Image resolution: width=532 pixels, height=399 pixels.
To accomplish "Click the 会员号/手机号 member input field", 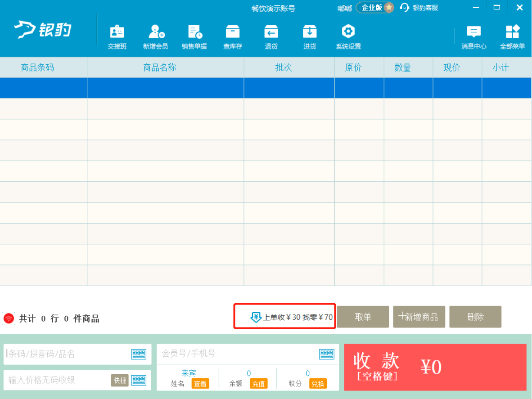I will point(239,354).
